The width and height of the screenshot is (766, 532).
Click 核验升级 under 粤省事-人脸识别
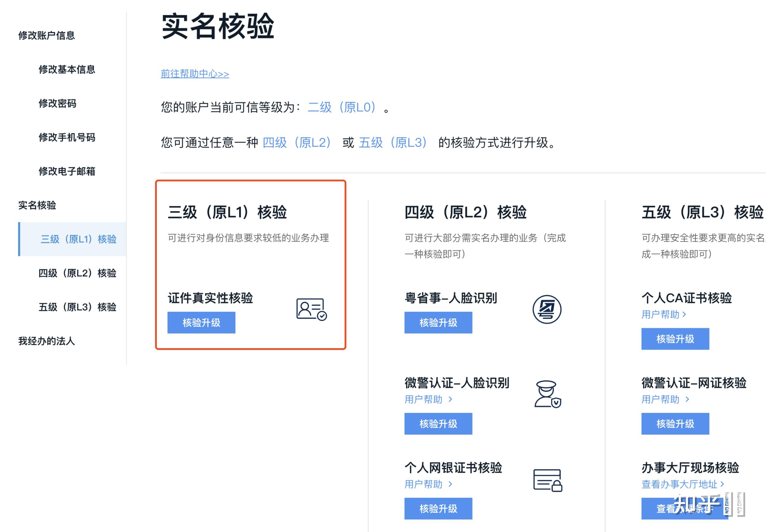[438, 323]
